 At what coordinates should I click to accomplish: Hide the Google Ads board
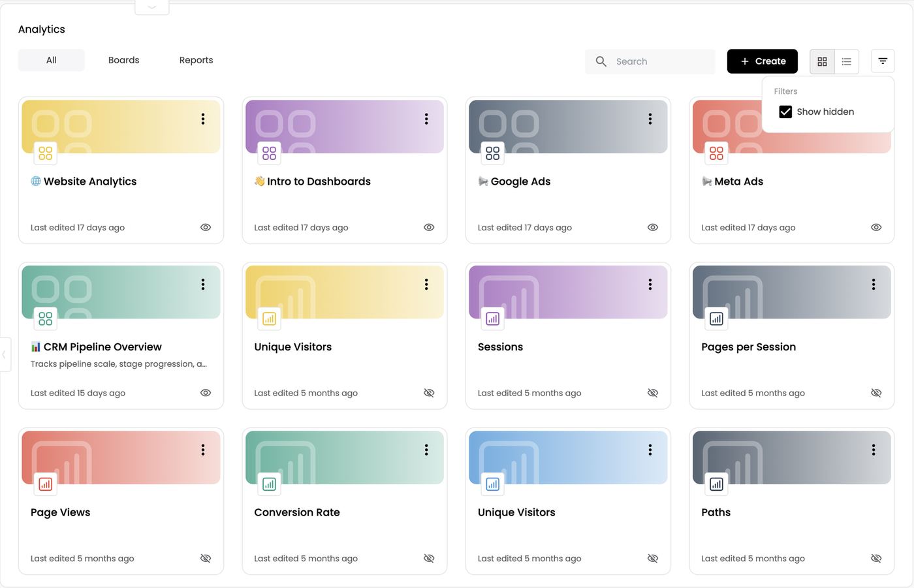coord(653,227)
